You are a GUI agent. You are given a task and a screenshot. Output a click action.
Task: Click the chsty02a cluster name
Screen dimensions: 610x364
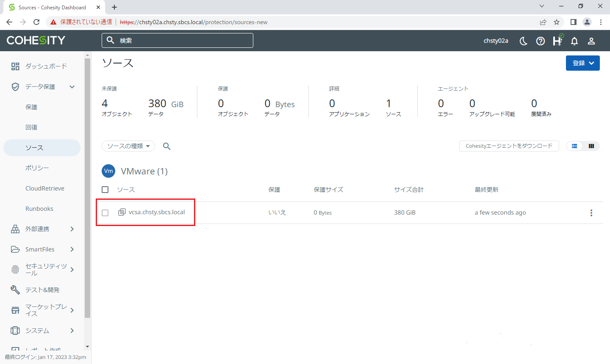[x=496, y=41]
